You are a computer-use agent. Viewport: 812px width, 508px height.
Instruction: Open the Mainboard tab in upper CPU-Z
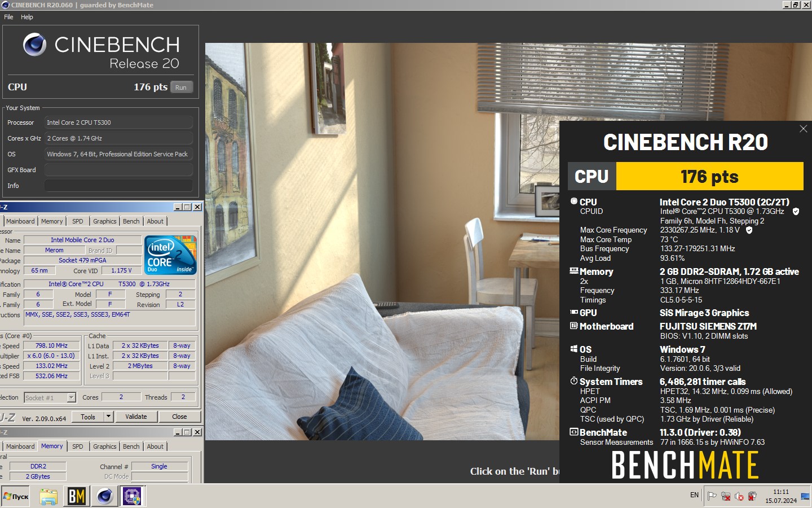pyautogui.click(x=20, y=221)
